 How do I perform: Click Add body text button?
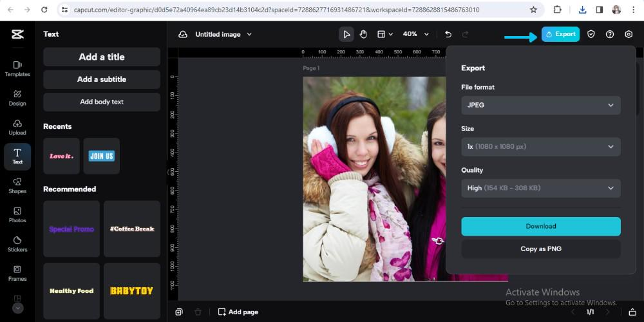tap(102, 102)
